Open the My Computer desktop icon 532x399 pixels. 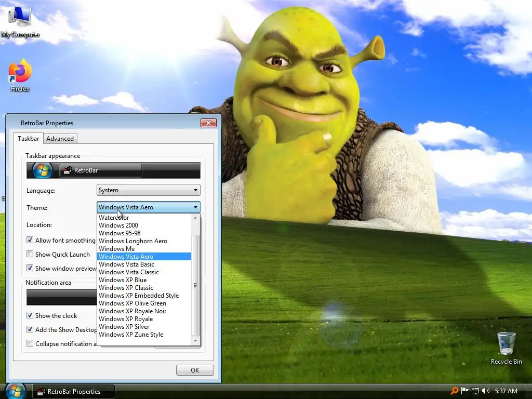(x=20, y=21)
